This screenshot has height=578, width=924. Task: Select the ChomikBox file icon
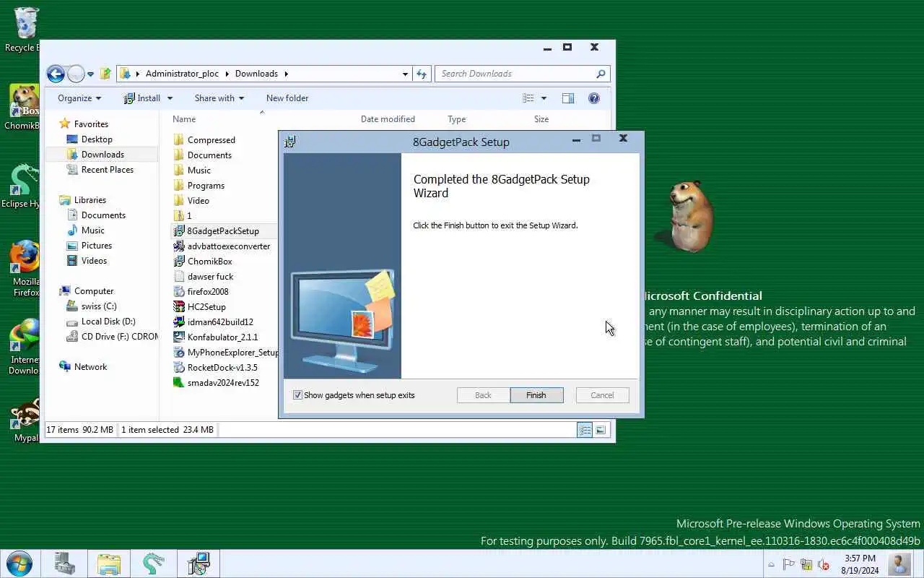[180, 262]
